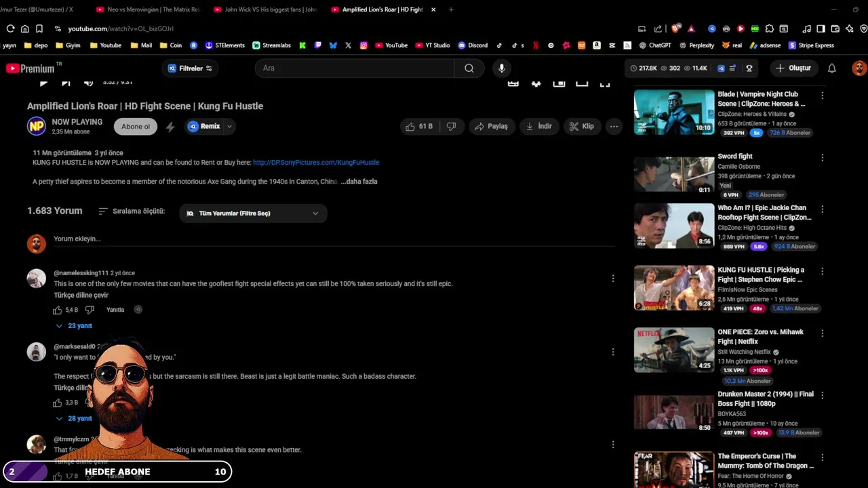
Task: Toggle theater mode on the player
Action: [x=582, y=83]
